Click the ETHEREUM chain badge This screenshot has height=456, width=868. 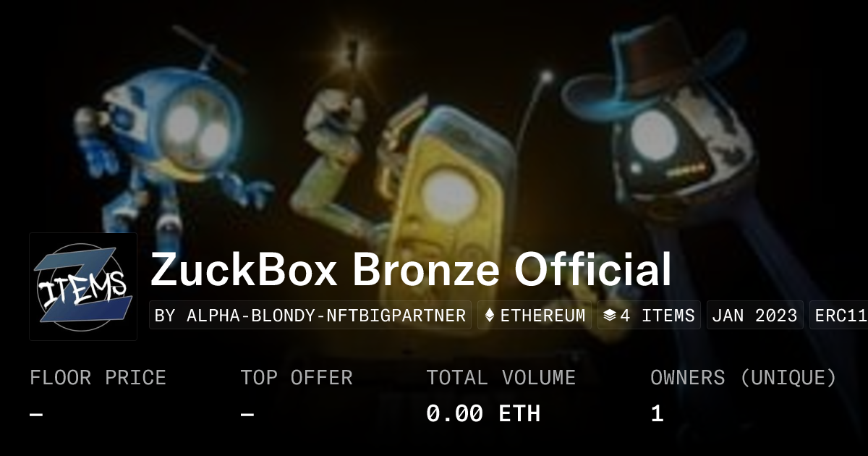pyautogui.click(x=535, y=316)
